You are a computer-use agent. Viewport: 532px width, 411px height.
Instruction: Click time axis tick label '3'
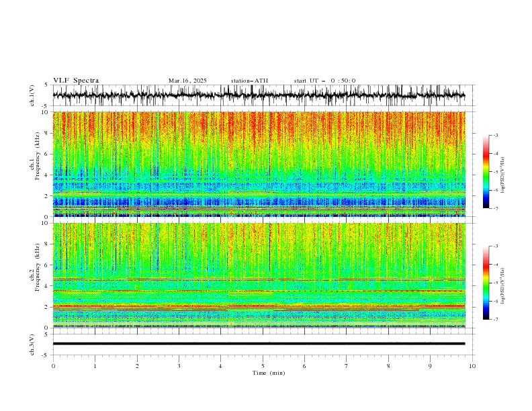point(179,366)
